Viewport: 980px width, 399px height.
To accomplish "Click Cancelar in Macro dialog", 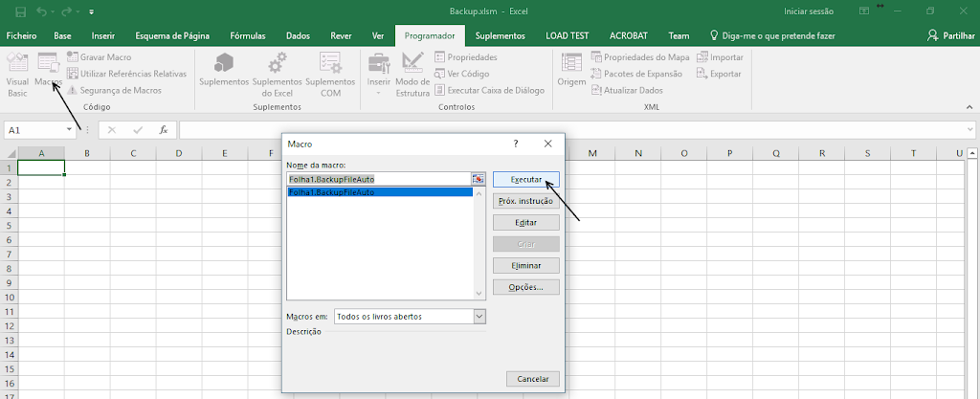I will point(533,379).
